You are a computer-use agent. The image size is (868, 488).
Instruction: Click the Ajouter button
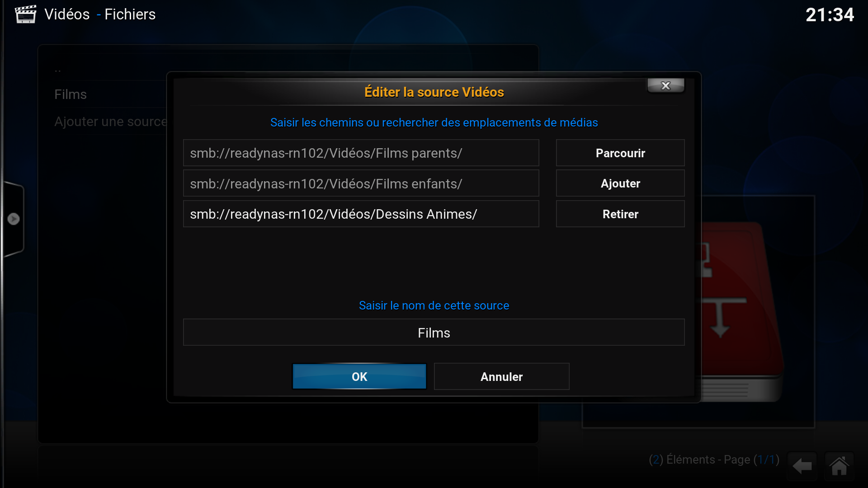(620, 183)
